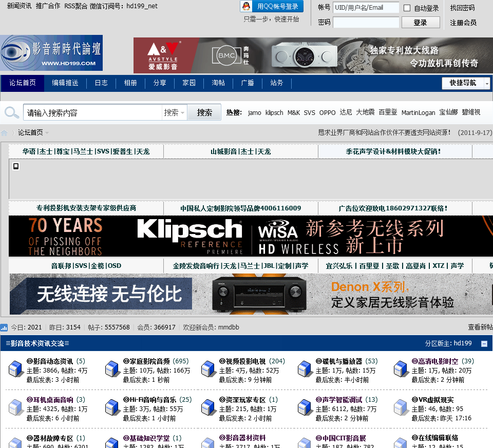
Task: Open 视频投影电视 forum folder icon
Action: point(208,369)
